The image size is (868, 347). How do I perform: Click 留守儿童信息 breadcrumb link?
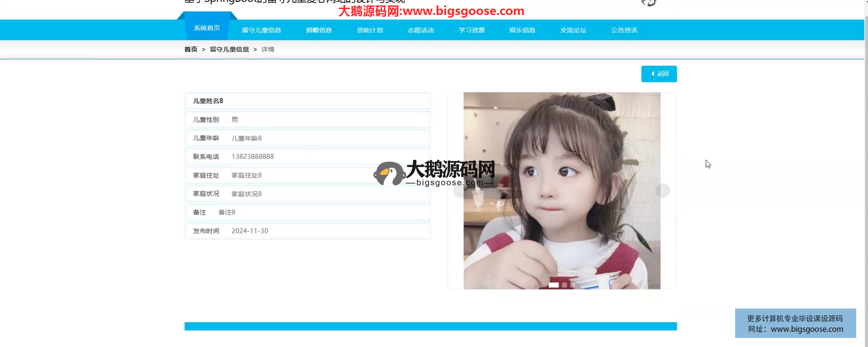[229, 49]
